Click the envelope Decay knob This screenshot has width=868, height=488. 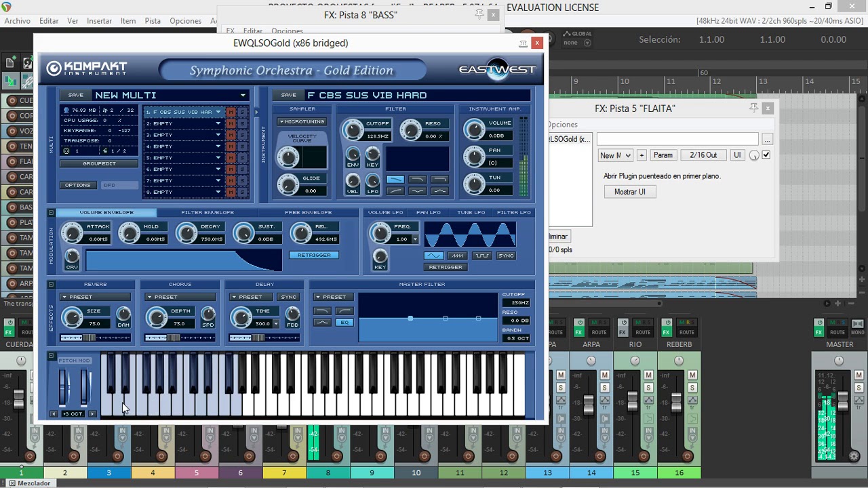(x=186, y=233)
